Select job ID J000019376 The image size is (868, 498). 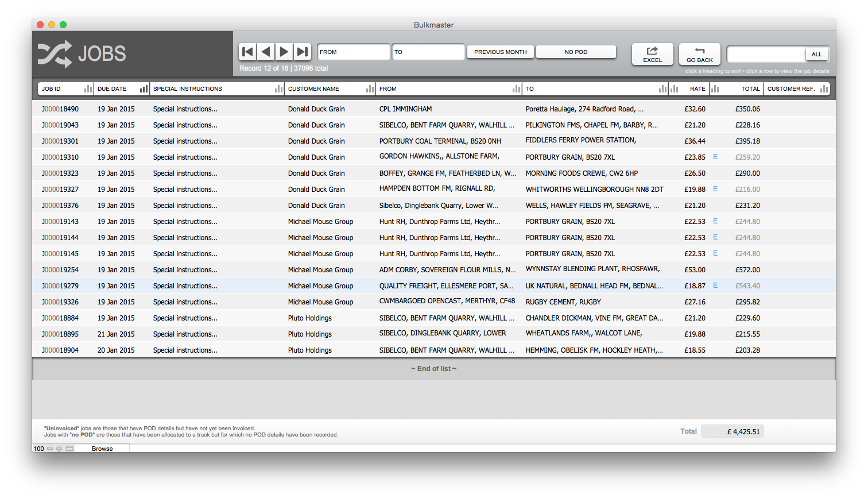point(60,205)
